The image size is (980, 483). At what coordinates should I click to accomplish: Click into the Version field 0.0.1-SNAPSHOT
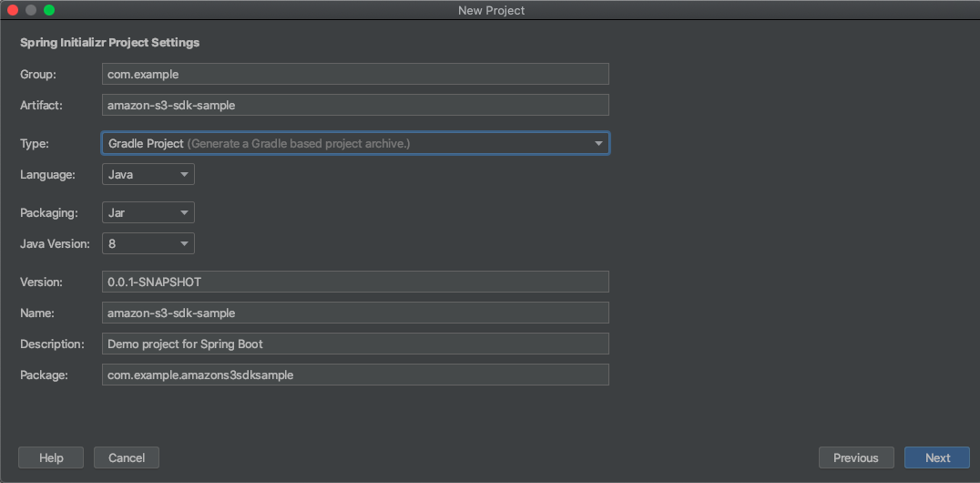355,282
